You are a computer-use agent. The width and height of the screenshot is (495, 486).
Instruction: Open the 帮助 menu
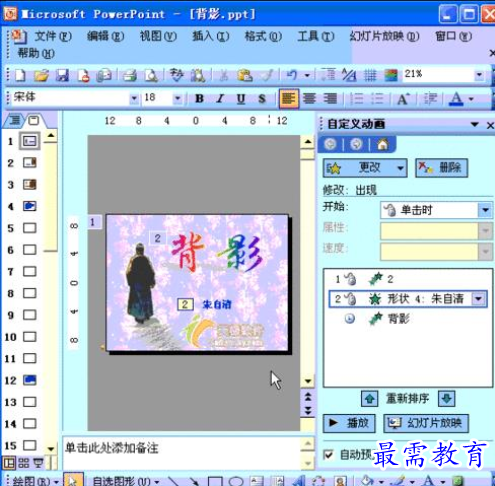[36, 53]
